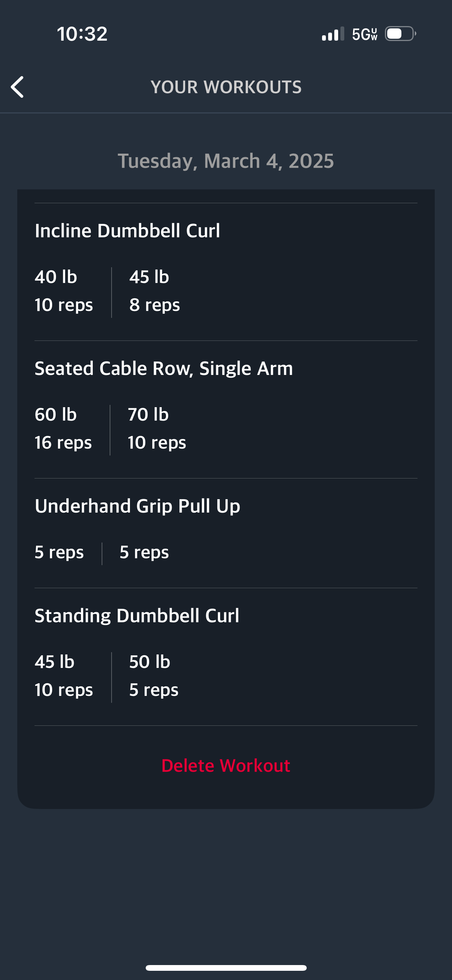Select the 60 lb 16 reps set
This screenshot has height=980, width=452.
click(63, 429)
